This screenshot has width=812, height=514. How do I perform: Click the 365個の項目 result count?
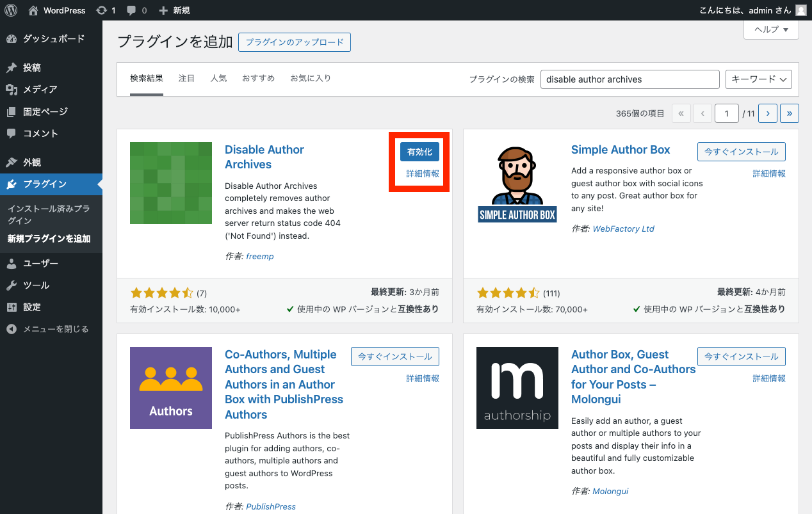click(640, 113)
